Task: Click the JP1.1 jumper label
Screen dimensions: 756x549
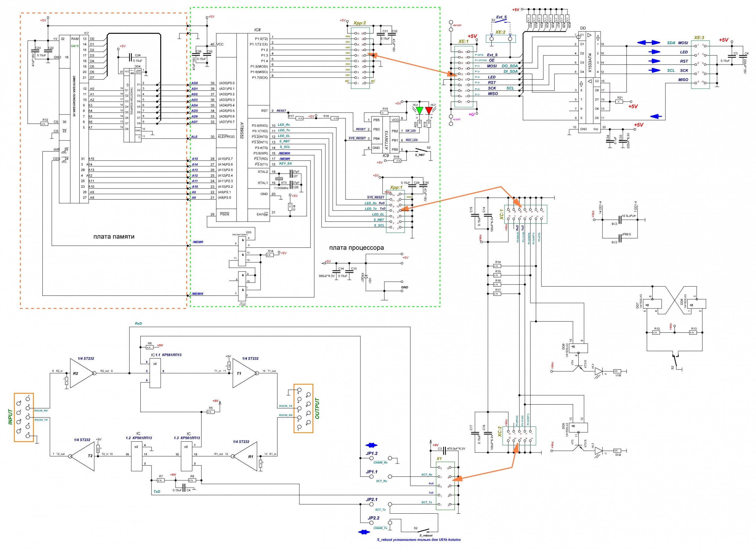Action: 372,472
